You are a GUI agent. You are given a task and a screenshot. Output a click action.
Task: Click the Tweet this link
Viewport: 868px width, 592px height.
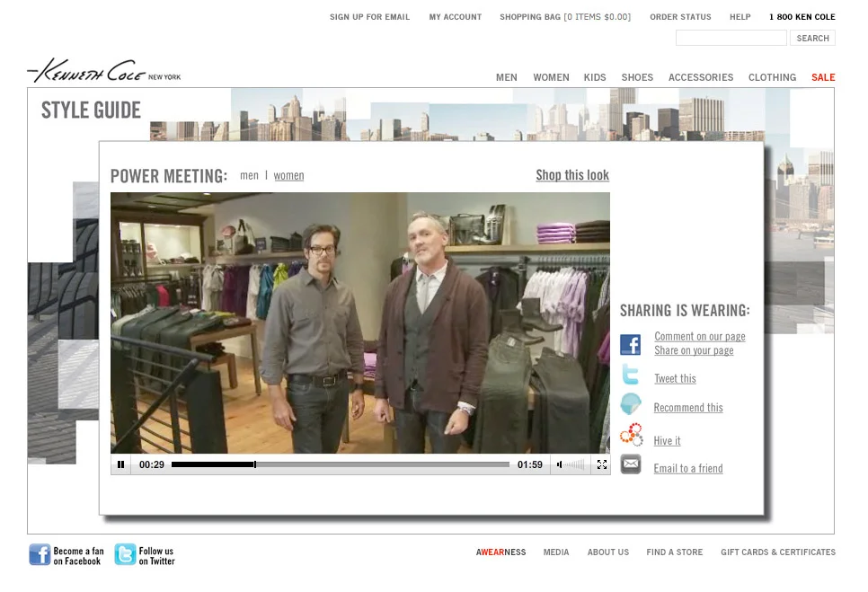675,378
